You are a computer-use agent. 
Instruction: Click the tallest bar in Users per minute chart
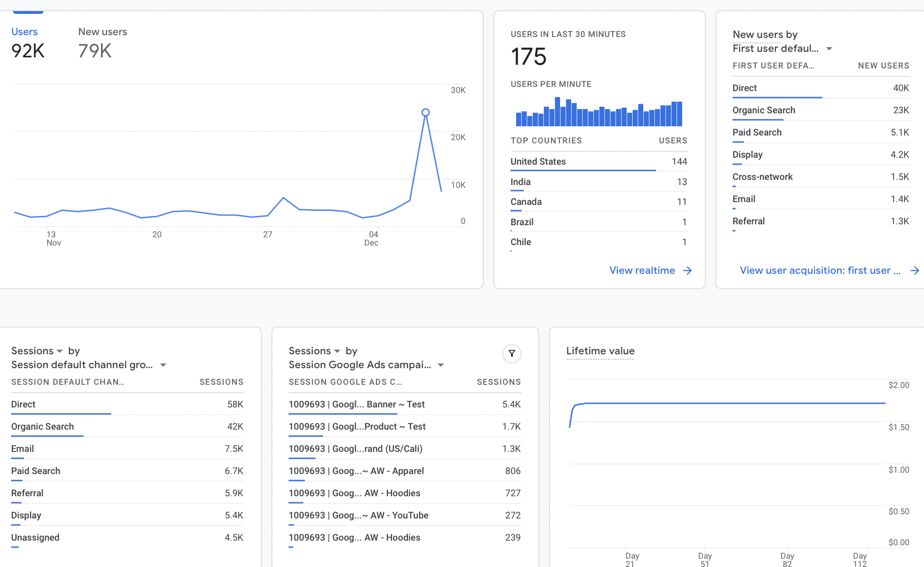[x=558, y=111]
